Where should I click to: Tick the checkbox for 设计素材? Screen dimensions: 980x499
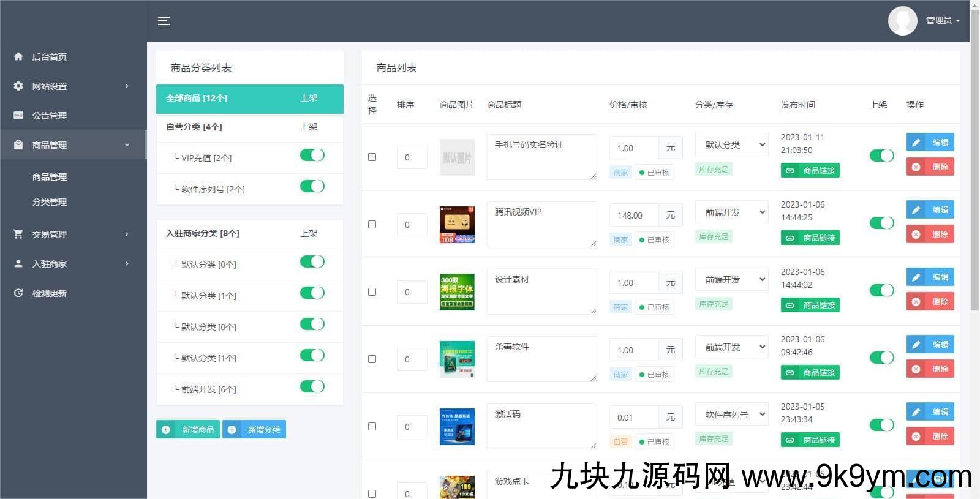(x=372, y=292)
